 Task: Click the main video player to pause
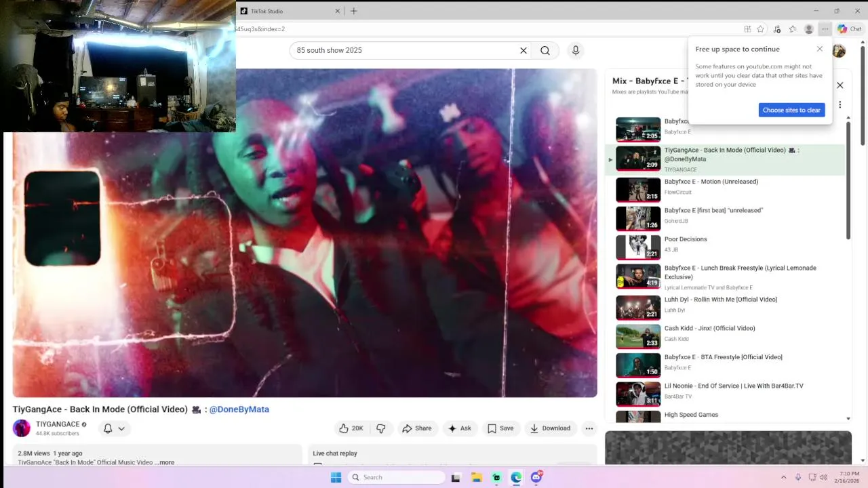304,232
